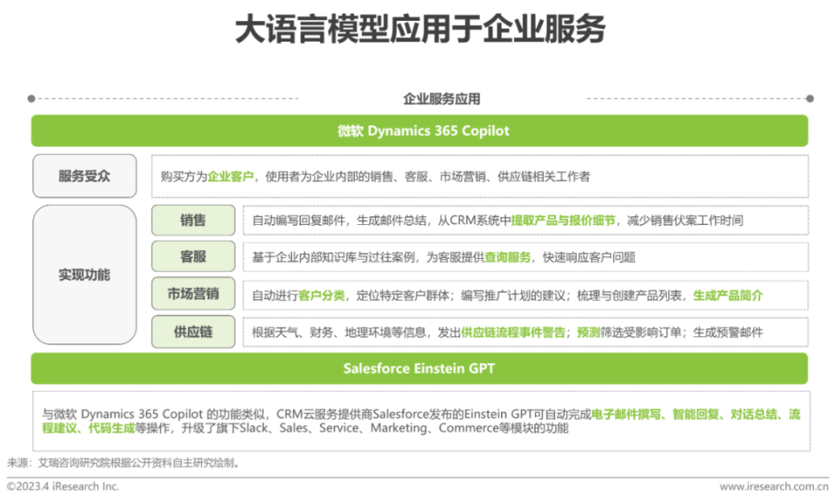Image resolution: width=835 pixels, height=504 pixels.
Task: Click the text 升级了旗下Slack、Sales、Service
Action: click(270, 428)
